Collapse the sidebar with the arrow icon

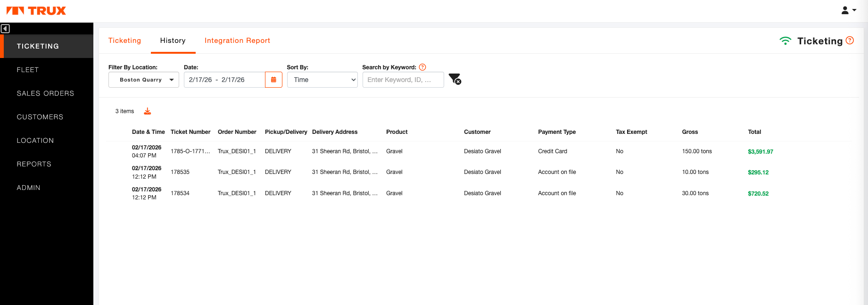click(x=5, y=29)
